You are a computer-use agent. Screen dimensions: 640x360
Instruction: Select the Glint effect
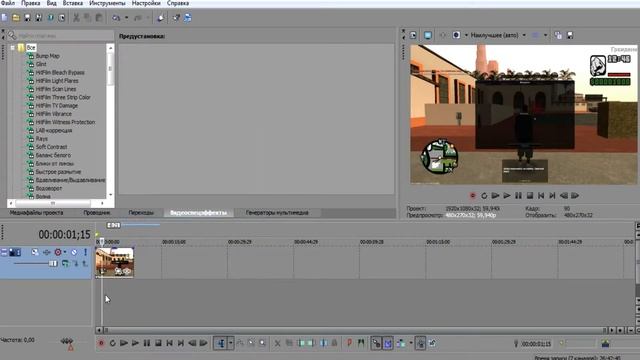coord(41,64)
